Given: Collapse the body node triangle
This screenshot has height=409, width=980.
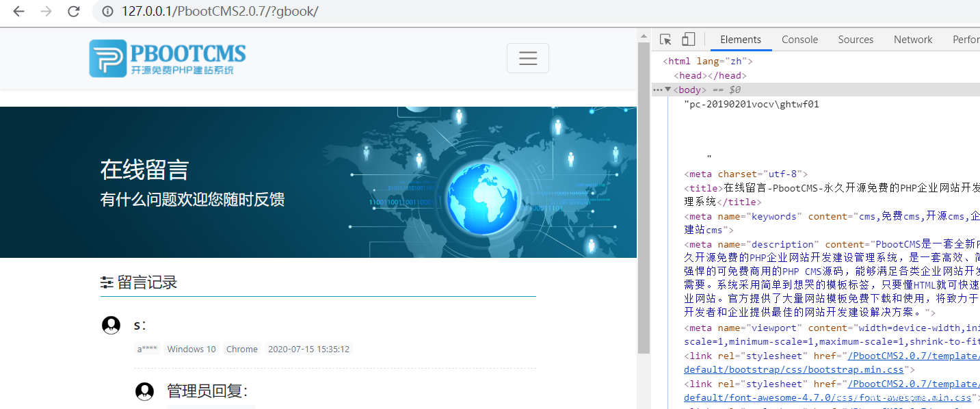Looking at the screenshot, I should (x=667, y=90).
